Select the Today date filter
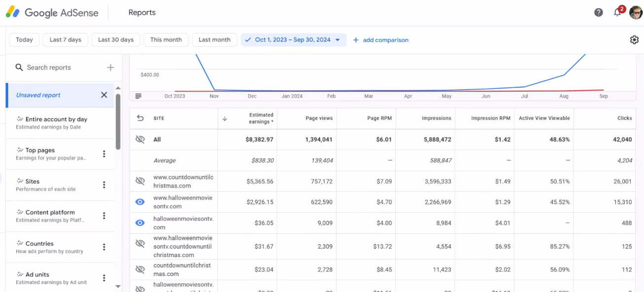 [24, 40]
